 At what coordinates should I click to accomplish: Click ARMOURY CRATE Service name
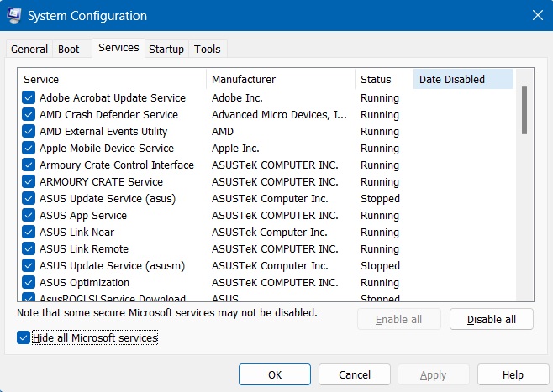point(101,182)
